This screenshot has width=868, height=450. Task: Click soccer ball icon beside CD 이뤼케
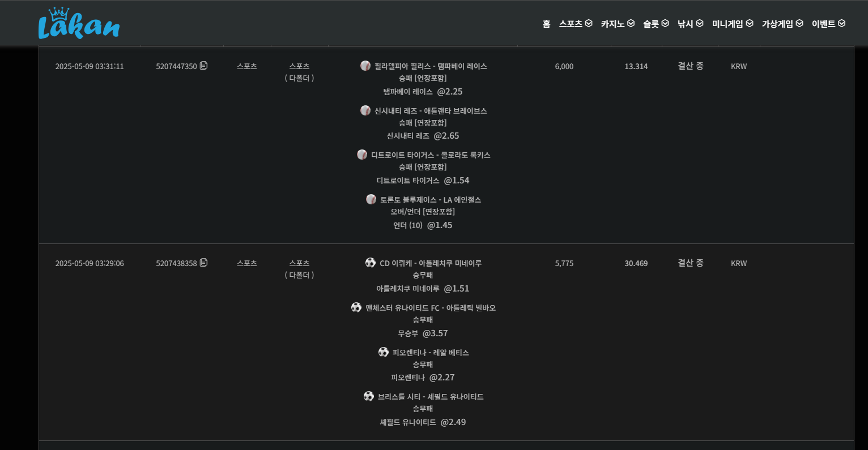coord(371,263)
